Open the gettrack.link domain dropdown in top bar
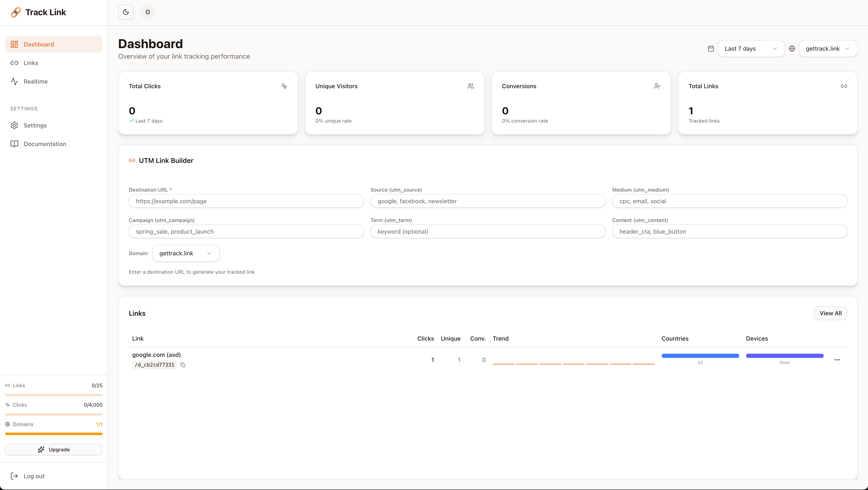This screenshot has width=868, height=490. [x=828, y=49]
